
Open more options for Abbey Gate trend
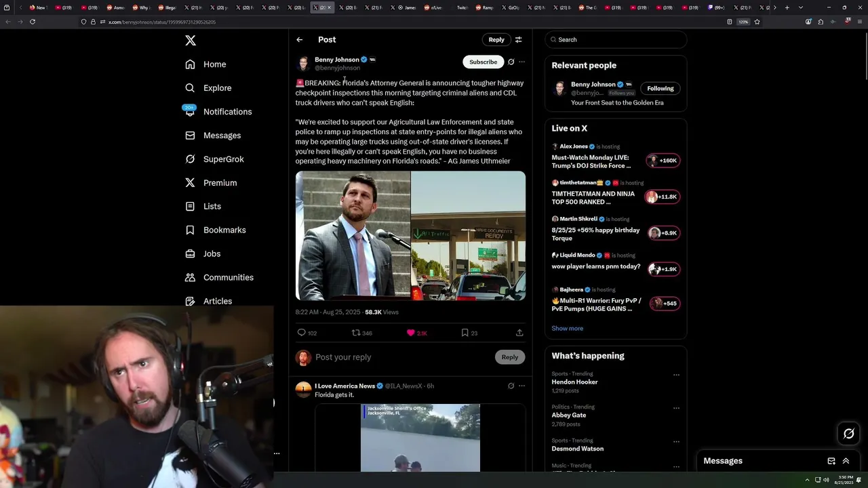tap(676, 408)
